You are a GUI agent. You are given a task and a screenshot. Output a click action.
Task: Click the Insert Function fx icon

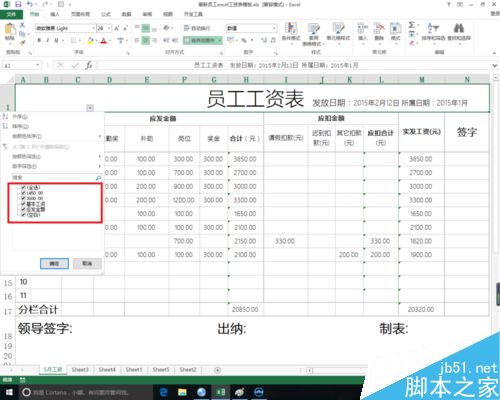click(x=89, y=65)
